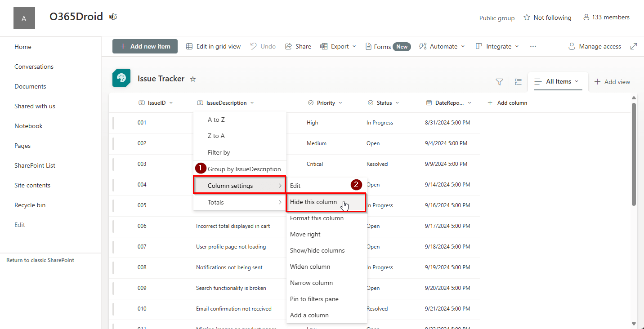Open the Export dropdown

click(338, 46)
